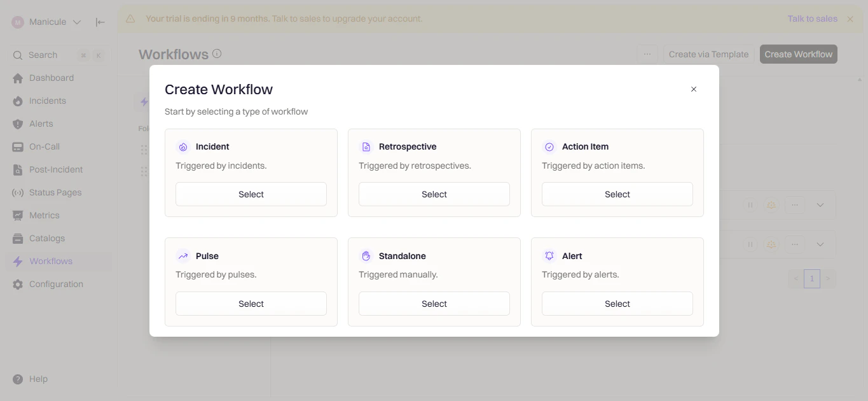This screenshot has height=401, width=868.
Task: Expand the second workflow row chevron
Action: pos(820,244)
